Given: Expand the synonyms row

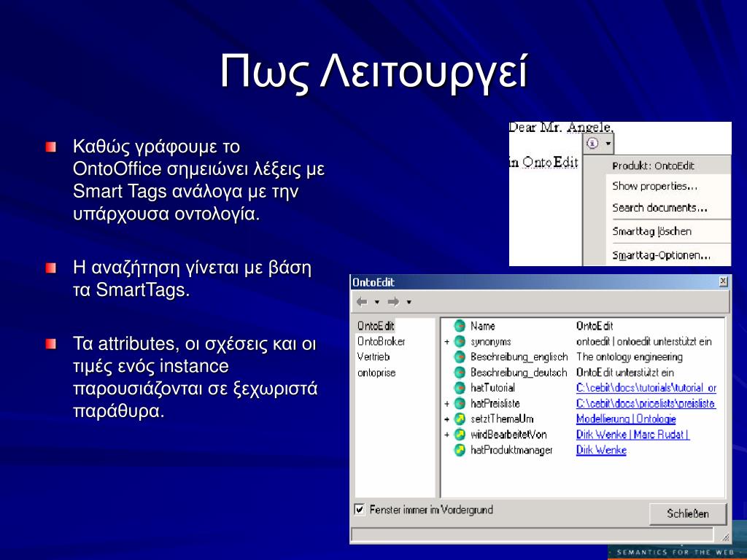Looking at the screenshot, I should (447, 342).
